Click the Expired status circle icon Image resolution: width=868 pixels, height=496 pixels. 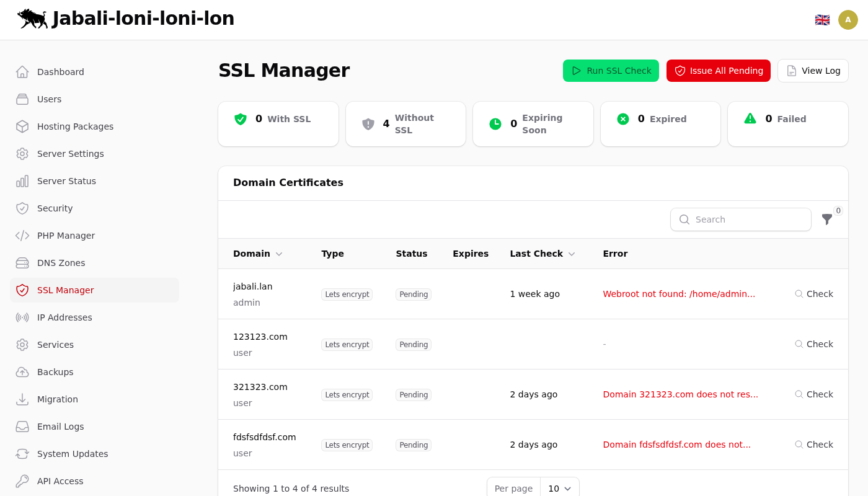(623, 119)
